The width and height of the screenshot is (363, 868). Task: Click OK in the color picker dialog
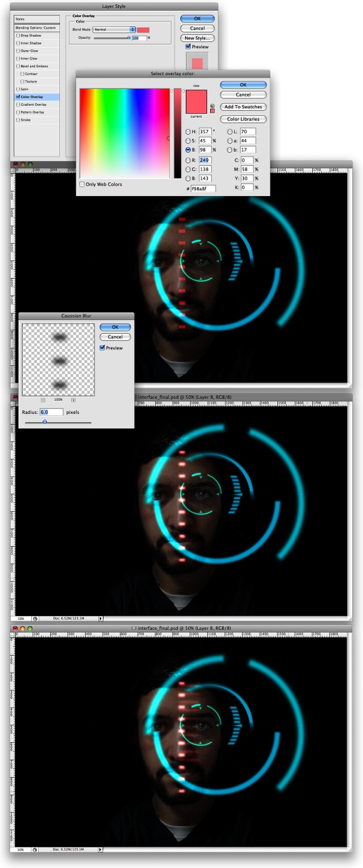tap(243, 85)
